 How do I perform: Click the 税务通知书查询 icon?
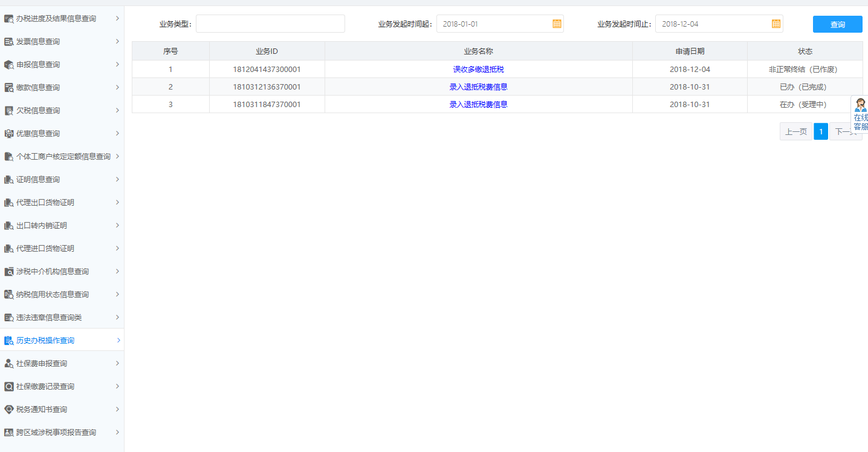pos(8,409)
